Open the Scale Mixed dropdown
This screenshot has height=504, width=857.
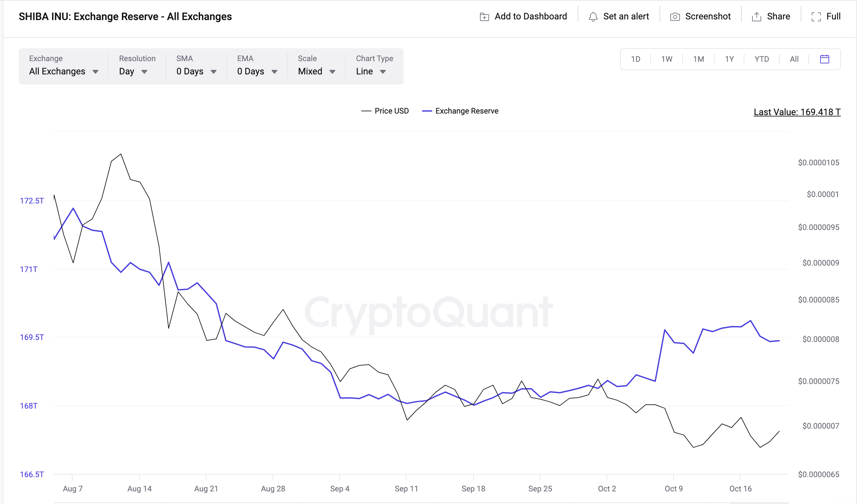(316, 71)
